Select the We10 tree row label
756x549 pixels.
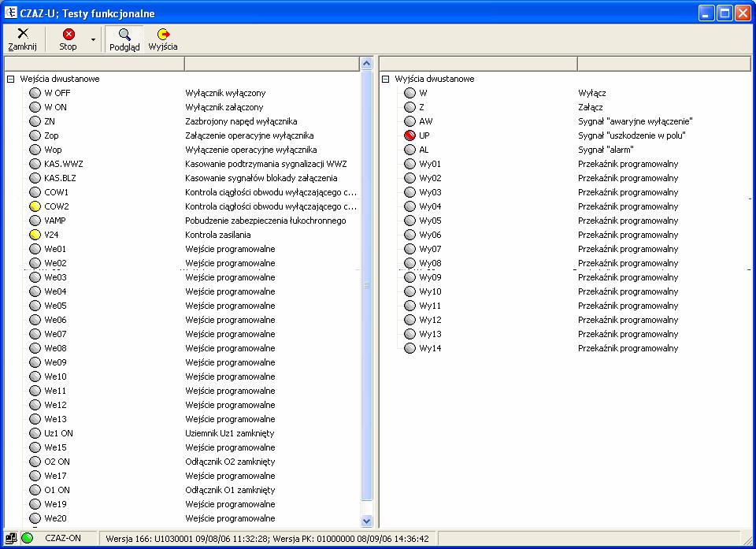[x=55, y=377]
